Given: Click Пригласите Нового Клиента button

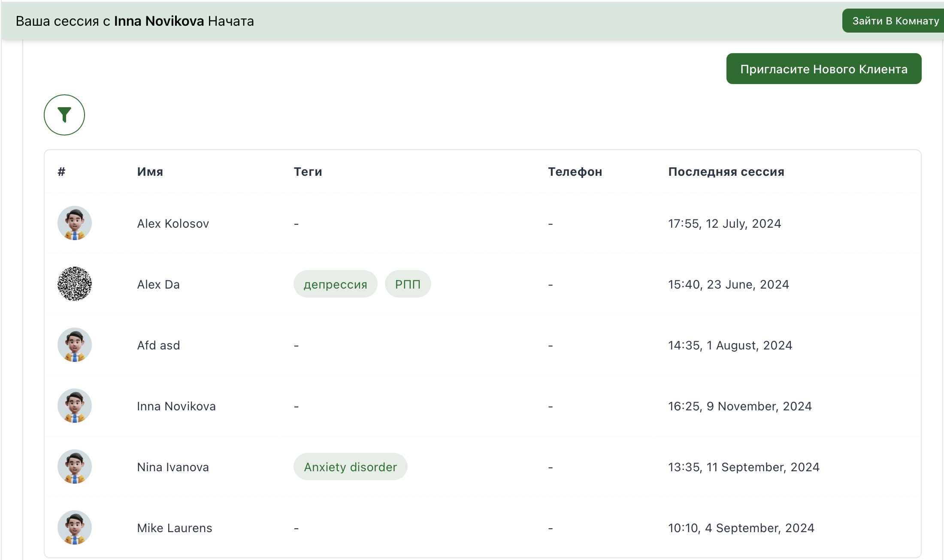Looking at the screenshot, I should 824,69.
